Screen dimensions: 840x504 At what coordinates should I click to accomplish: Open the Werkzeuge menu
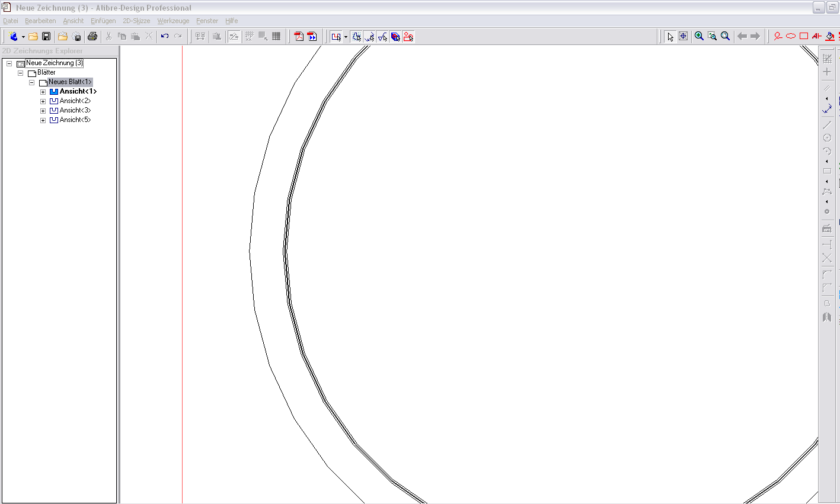[173, 21]
